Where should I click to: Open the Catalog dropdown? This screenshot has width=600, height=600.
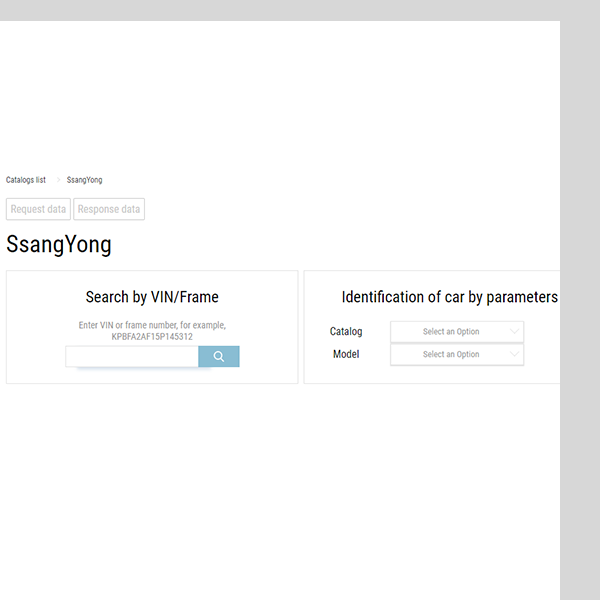point(457,332)
